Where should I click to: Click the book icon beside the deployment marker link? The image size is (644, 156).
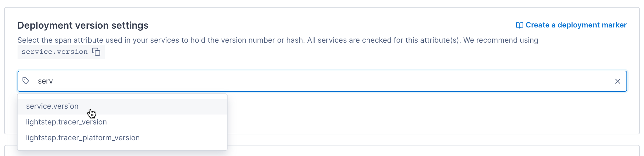pyautogui.click(x=519, y=25)
